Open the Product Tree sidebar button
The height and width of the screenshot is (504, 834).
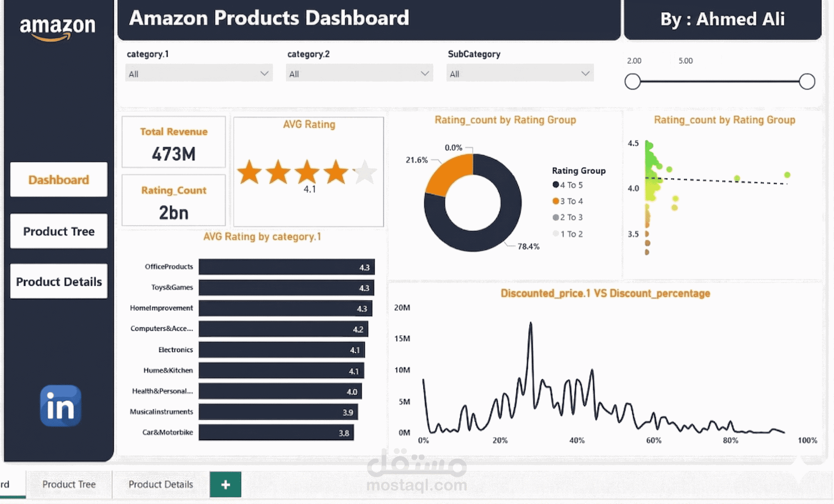(59, 232)
